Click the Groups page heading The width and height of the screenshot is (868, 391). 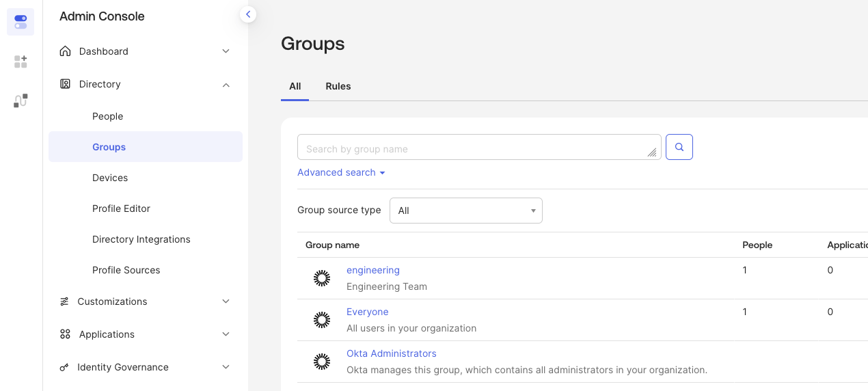(313, 44)
